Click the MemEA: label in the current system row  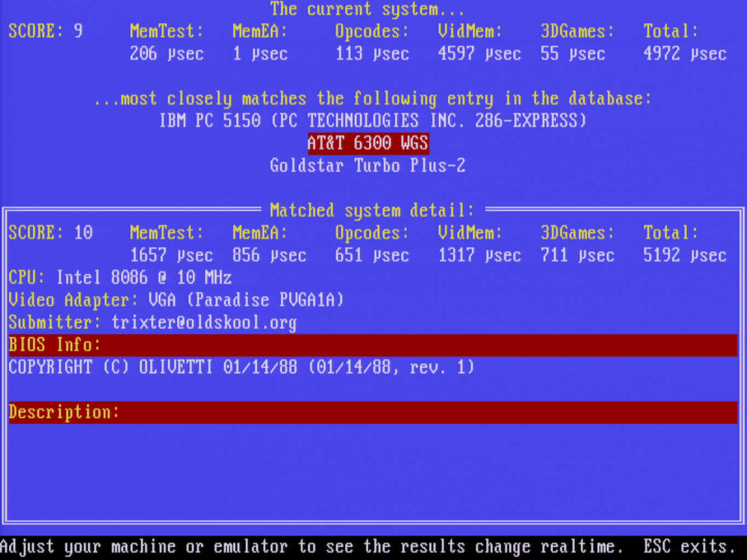point(260,31)
